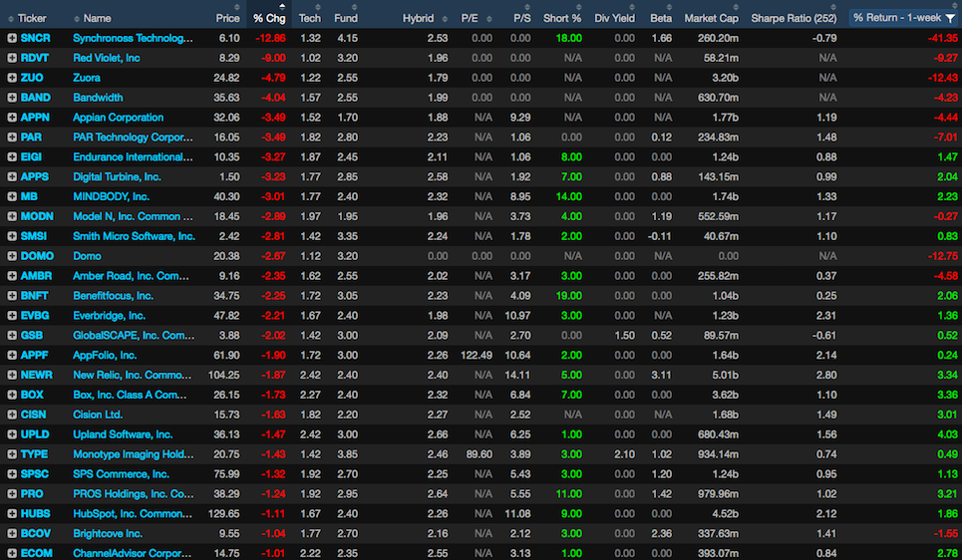Open Synchronoss Technologies name link
962x560 pixels.
[x=133, y=38]
